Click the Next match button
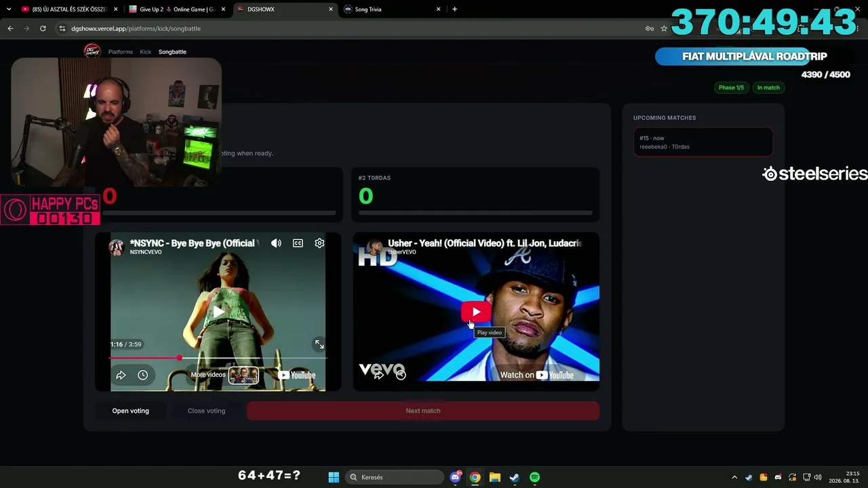The height and width of the screenshot is (488, 868). tap(423, 411)
